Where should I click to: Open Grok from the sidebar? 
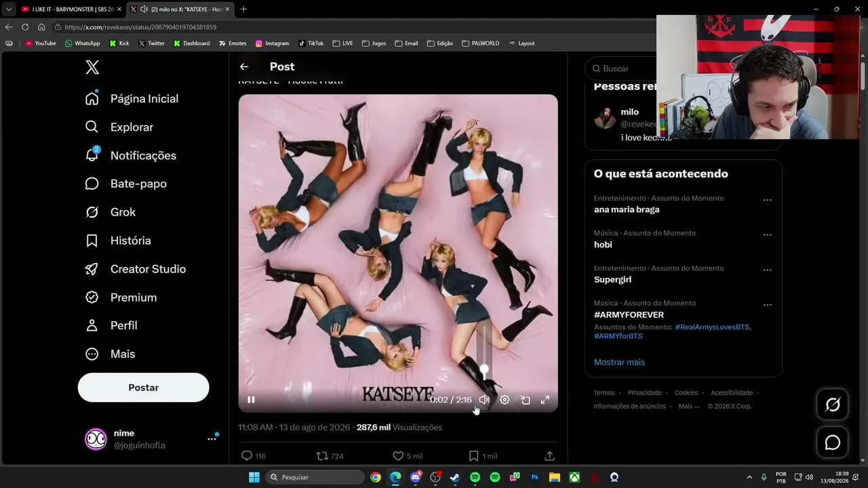point(111,212)
